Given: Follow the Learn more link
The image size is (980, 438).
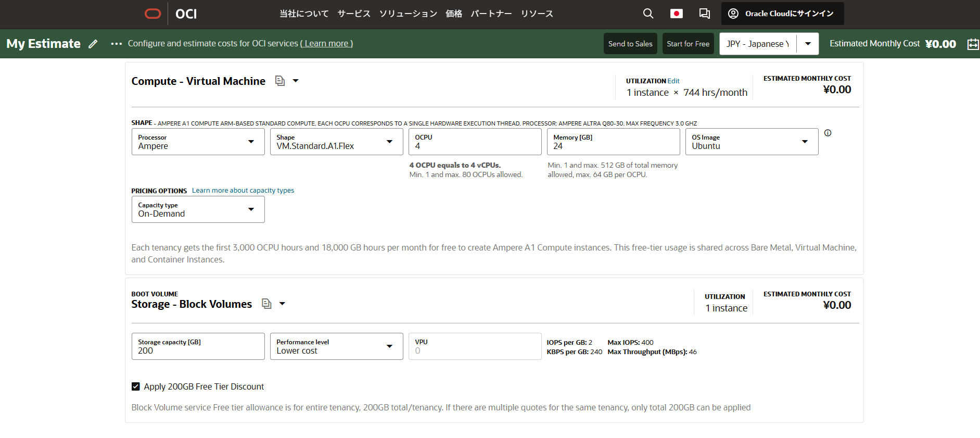Looking at the screenshot, I should [x=326, y=44].
